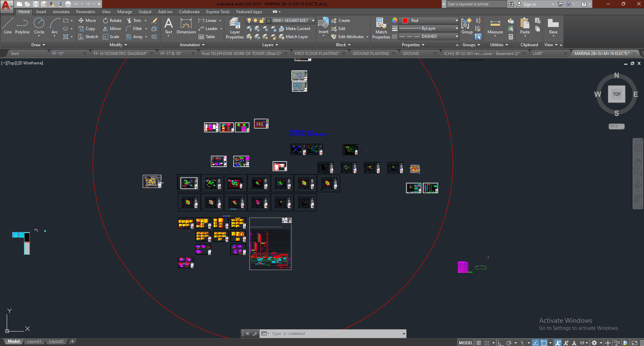Toggle Ortho mode in status bar

pos(501,343)
